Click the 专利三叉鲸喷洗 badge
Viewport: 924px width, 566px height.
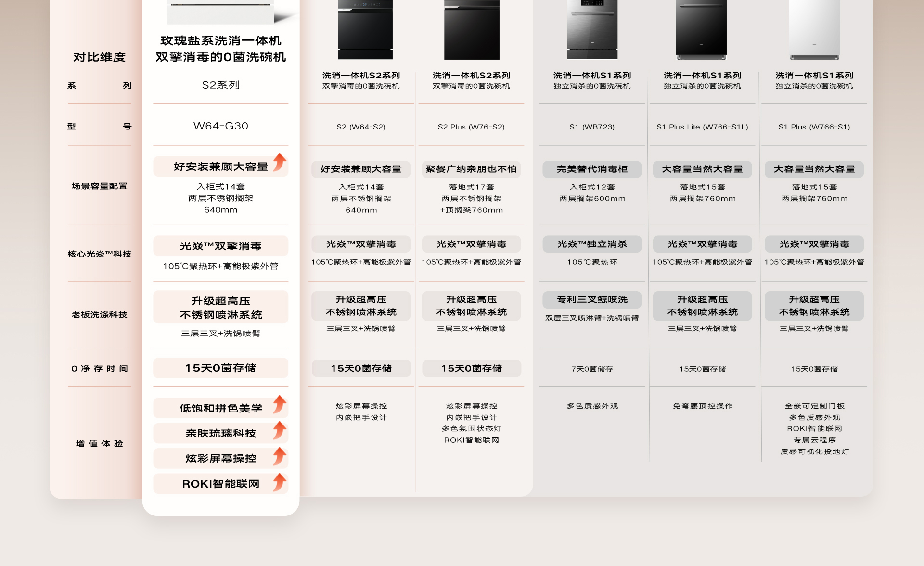point(592,300)
